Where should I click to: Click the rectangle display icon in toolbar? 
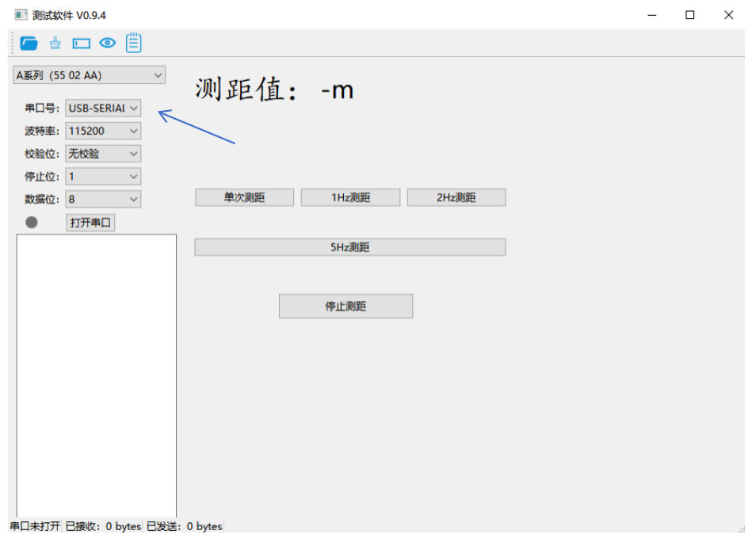tap(82, 43)
